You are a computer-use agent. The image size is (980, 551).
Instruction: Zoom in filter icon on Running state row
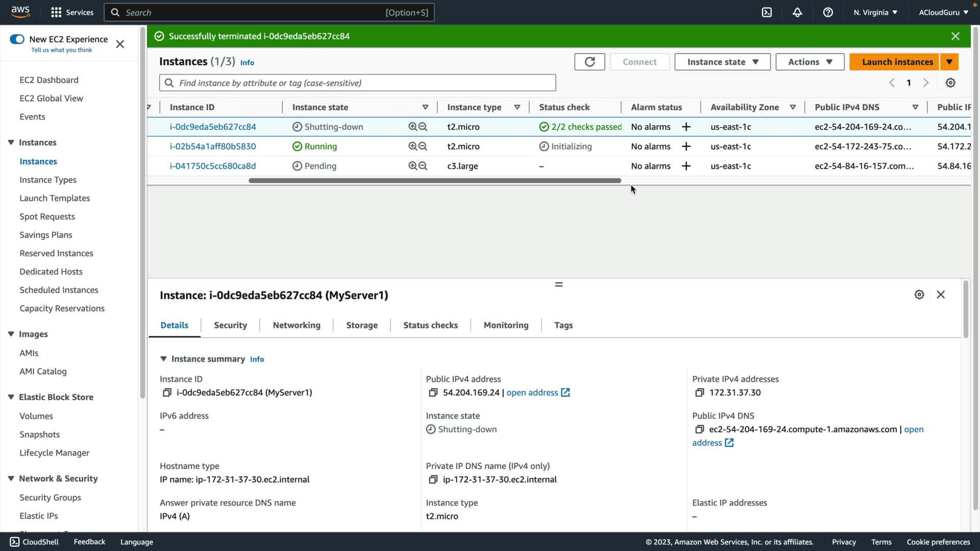point(412,146)
